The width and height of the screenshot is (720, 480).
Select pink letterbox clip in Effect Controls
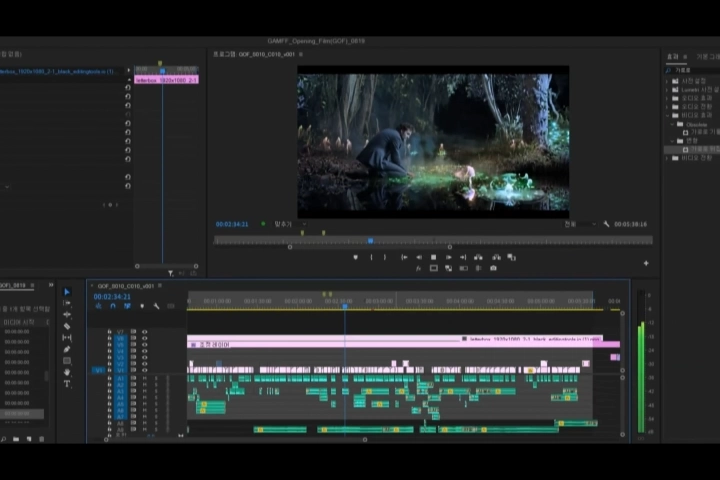(x=166, y=80)
